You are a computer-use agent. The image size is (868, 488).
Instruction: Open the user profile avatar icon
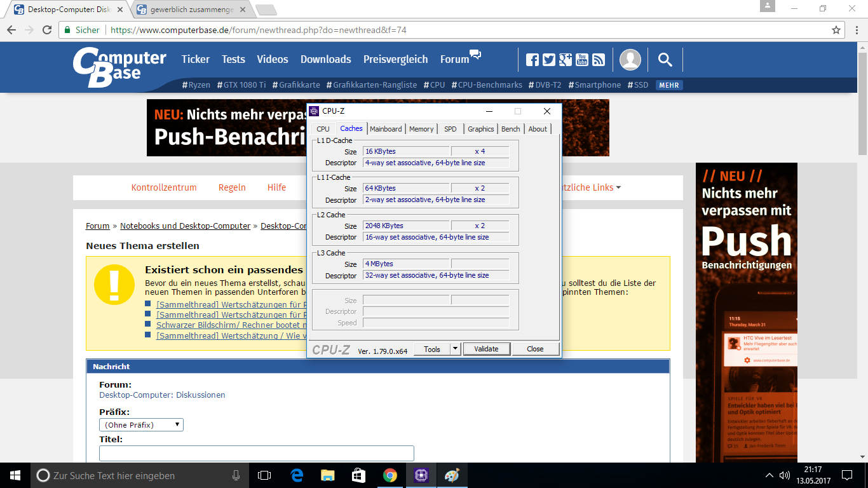click(x=630, y=60)
